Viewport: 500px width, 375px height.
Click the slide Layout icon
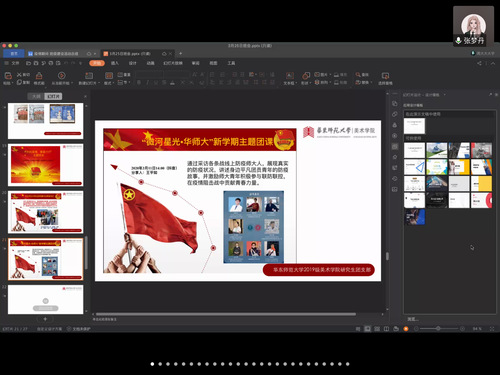pos(109,76)
